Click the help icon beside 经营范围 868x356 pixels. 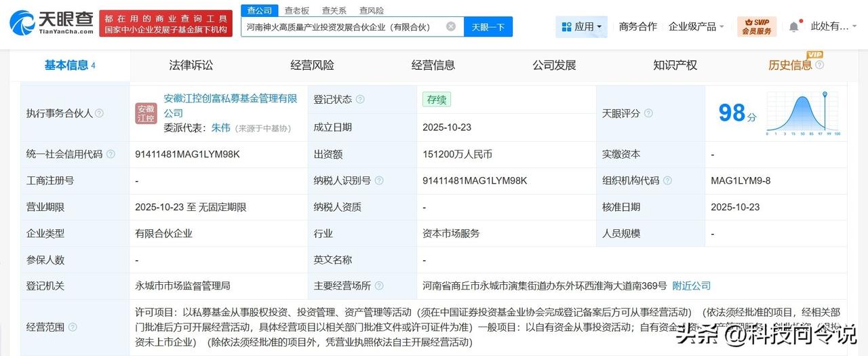click(x=73, y=327)
